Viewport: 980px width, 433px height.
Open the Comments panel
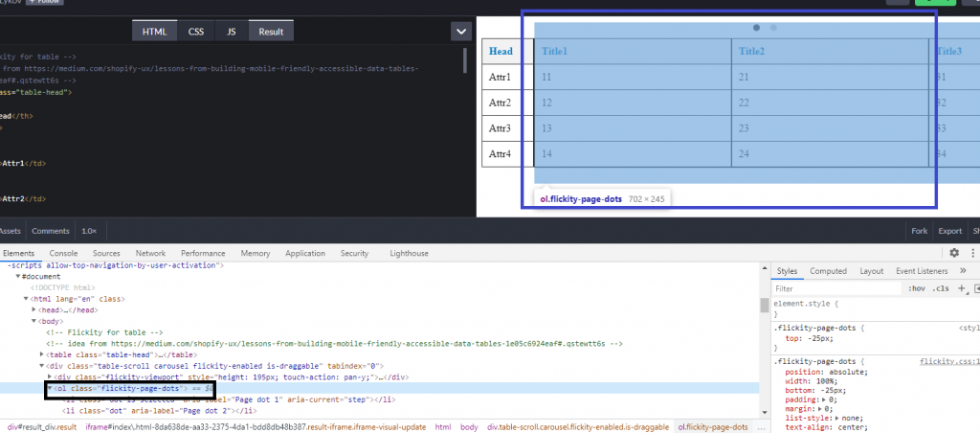50,231
